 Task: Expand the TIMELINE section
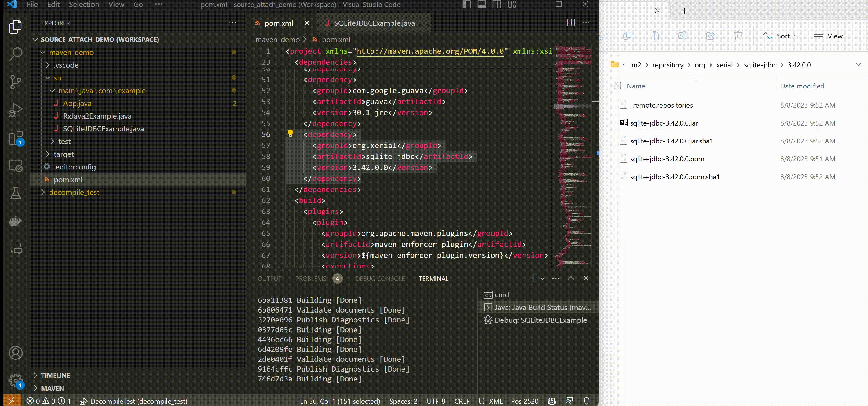pos(35,375)
